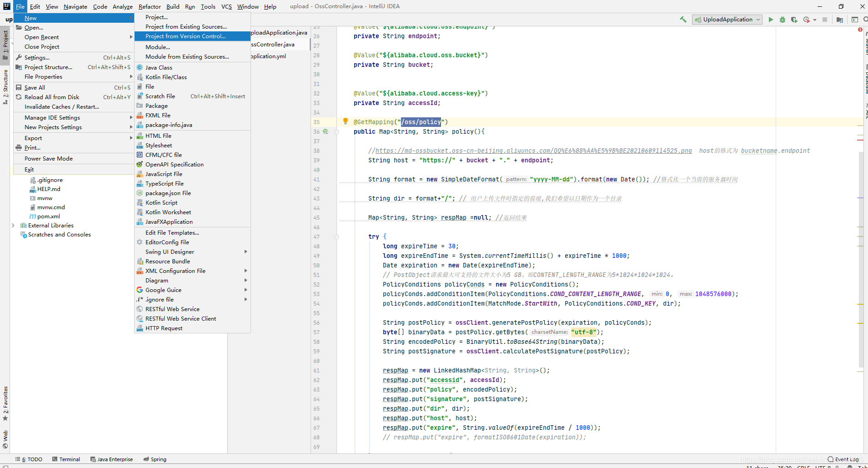Expand External Libraries tree node
Image resolution: width=868 pixels, height=468 pixels.
tap(13, 225)
